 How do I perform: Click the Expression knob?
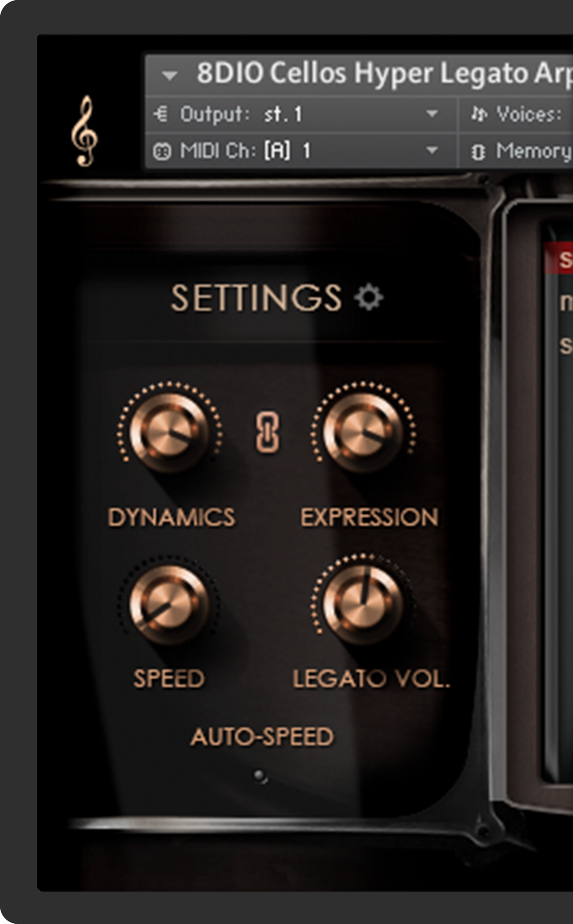(362, 433)
